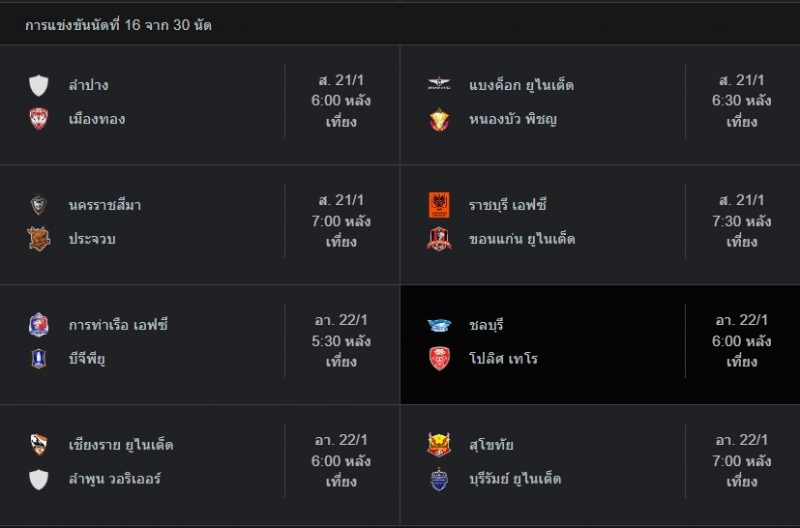Click the Sukhothai (สุโขทัย) team crest

pos(439,444)
